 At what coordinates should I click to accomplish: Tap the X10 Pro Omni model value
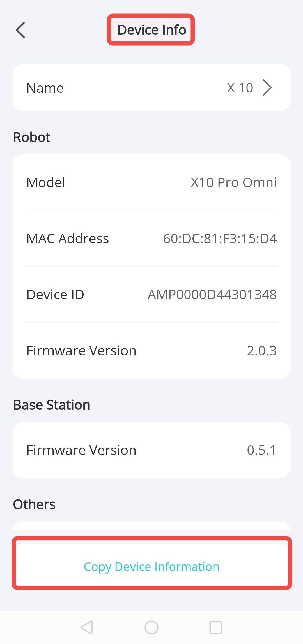[x=233, y=182]
